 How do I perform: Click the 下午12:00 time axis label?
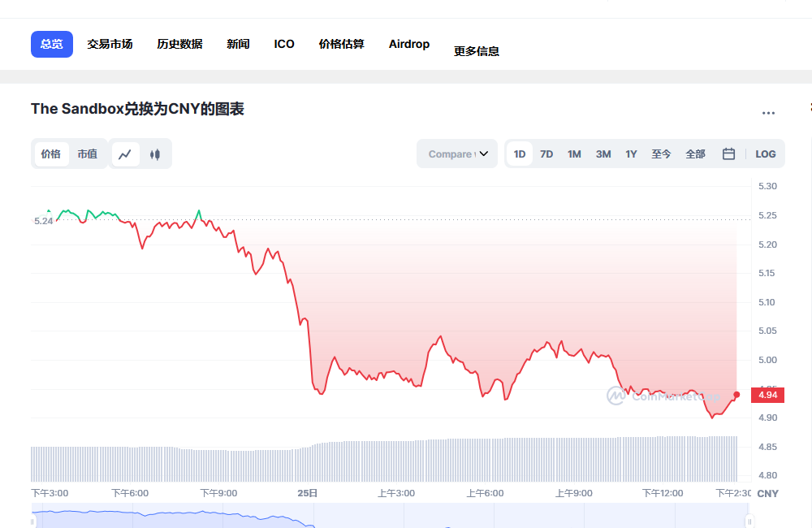[x=663, y=493]
